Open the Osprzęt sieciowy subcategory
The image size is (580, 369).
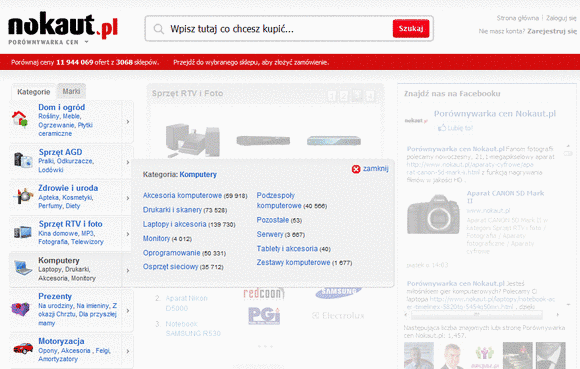(171, 267)
